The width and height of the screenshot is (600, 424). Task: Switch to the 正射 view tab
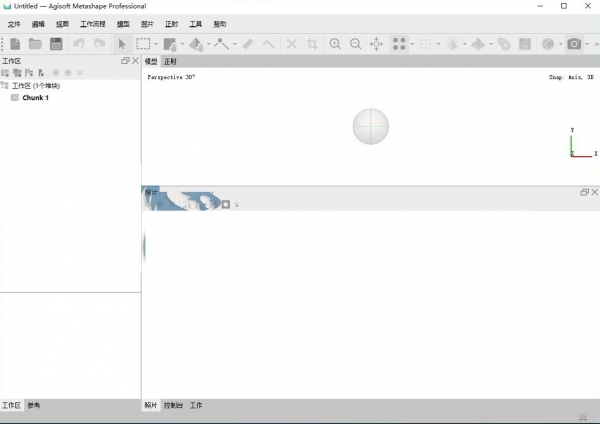coord(170,61)
